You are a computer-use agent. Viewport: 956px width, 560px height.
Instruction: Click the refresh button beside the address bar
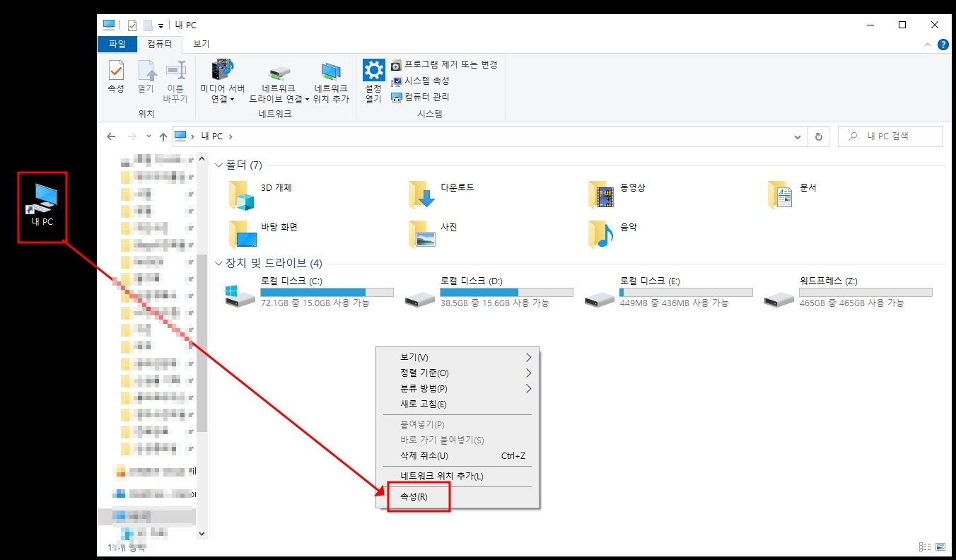pyautogui.click(x=818, y=136)
